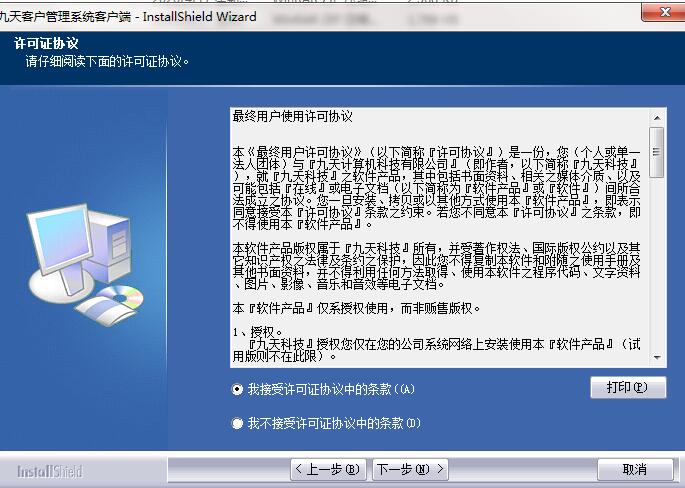This screenshot has height=488, width=685.
Task: Cancel installation with 取消 button
Action: (635, 469)
